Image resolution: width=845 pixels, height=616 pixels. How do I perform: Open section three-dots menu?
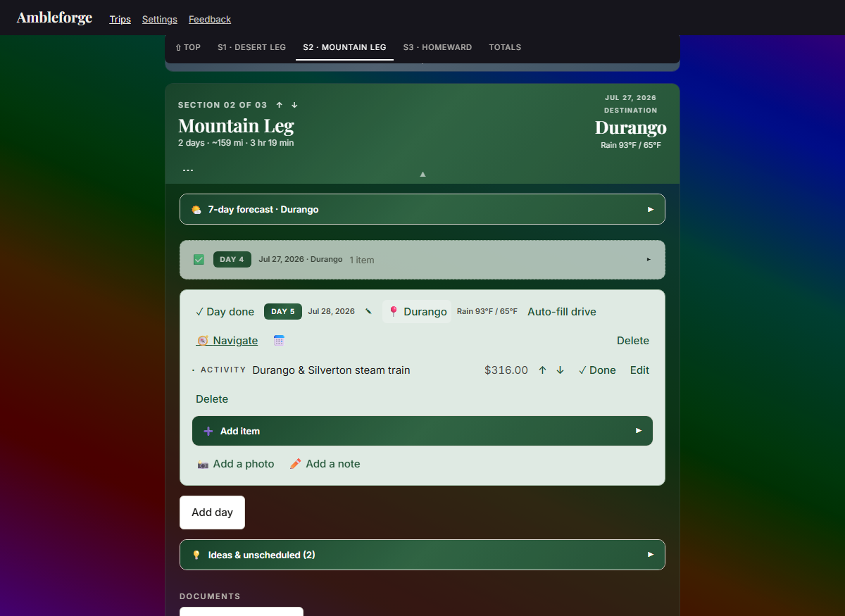[x=188, y=170]
